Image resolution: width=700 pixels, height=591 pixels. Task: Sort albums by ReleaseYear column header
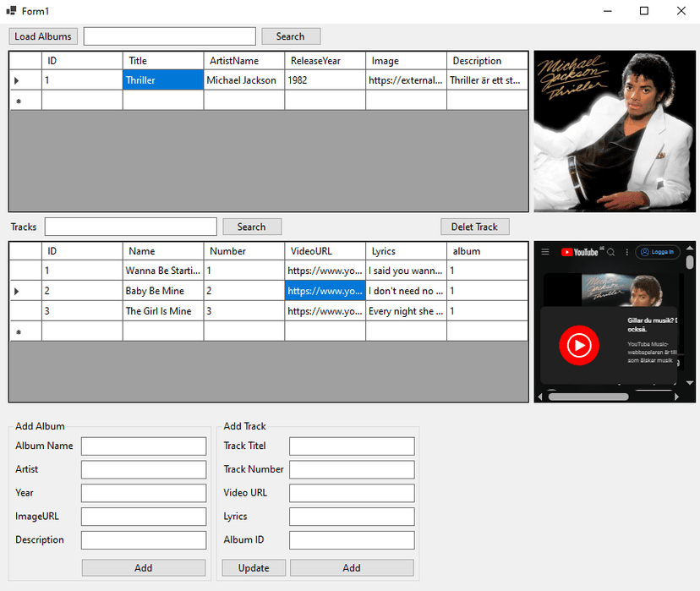pyautogui.click(x=325, y=61)
